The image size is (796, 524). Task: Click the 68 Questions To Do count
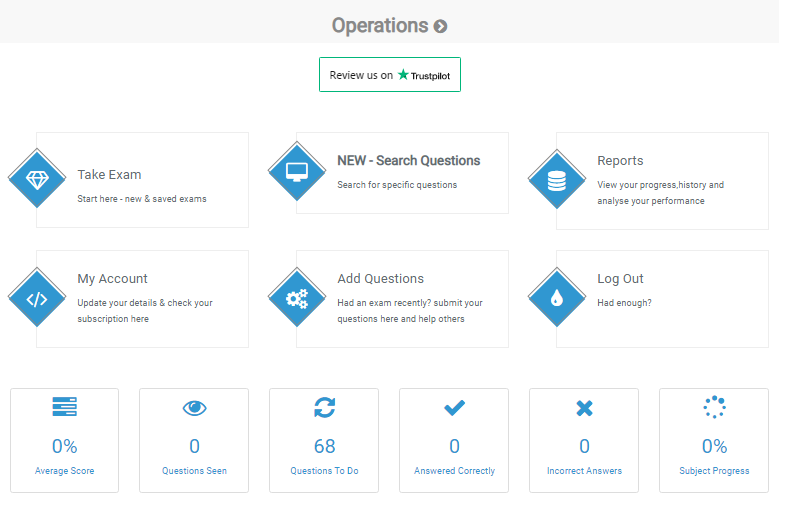pyautogui.click(x=324, y=446)
